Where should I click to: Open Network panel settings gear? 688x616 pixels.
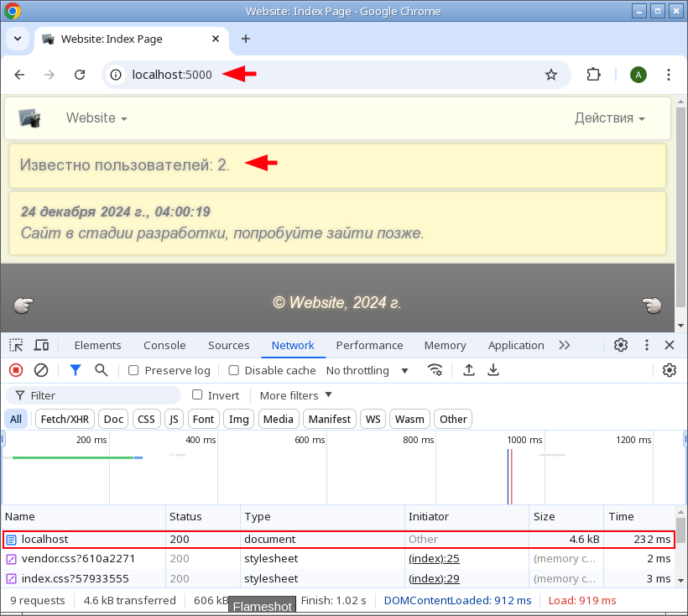[670, 370]
